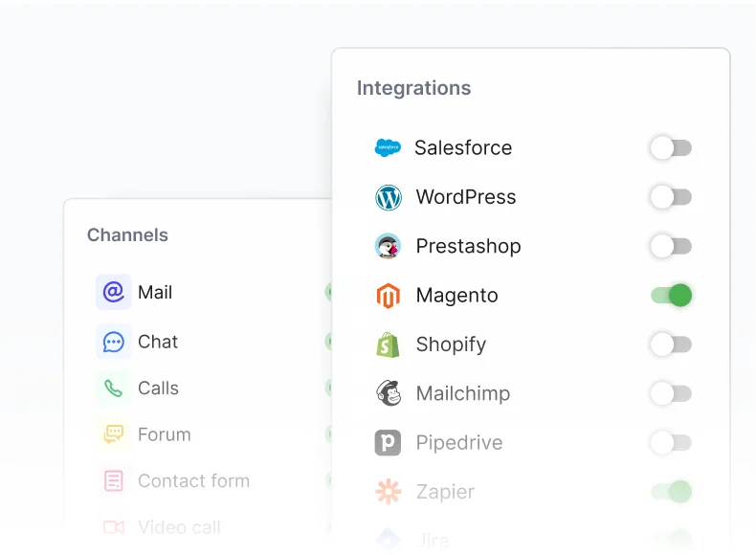Toggle the Prestashop integration switch

tap(670, 246)
